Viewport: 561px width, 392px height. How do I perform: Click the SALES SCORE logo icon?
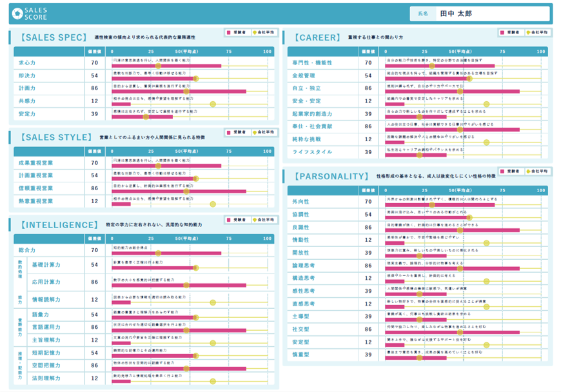[17, 13]
